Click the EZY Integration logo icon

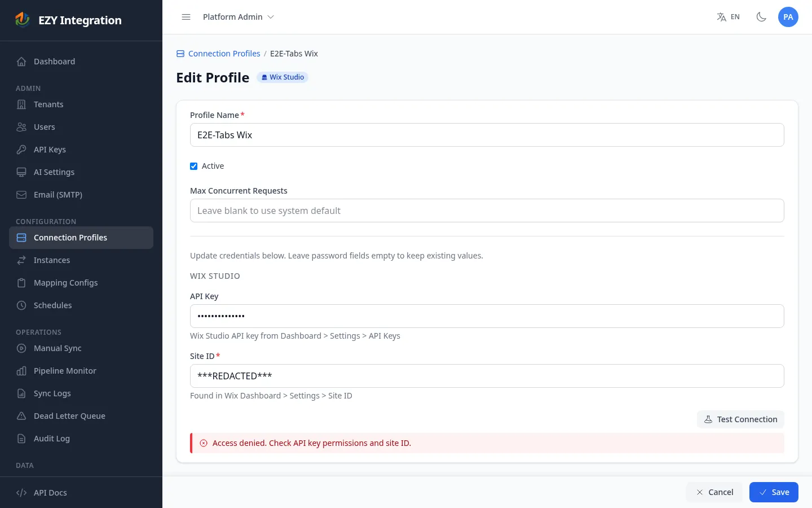[x=22, y=20]
